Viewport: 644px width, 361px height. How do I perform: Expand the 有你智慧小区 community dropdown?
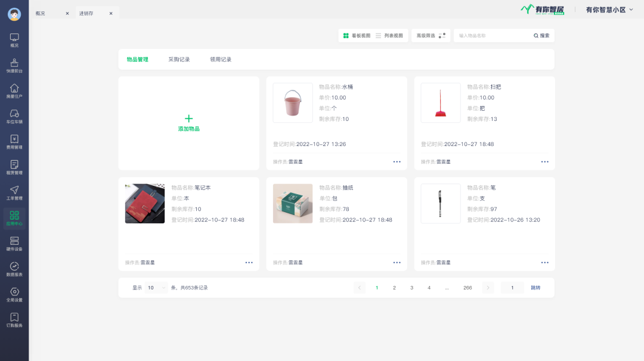click(609, 10)
